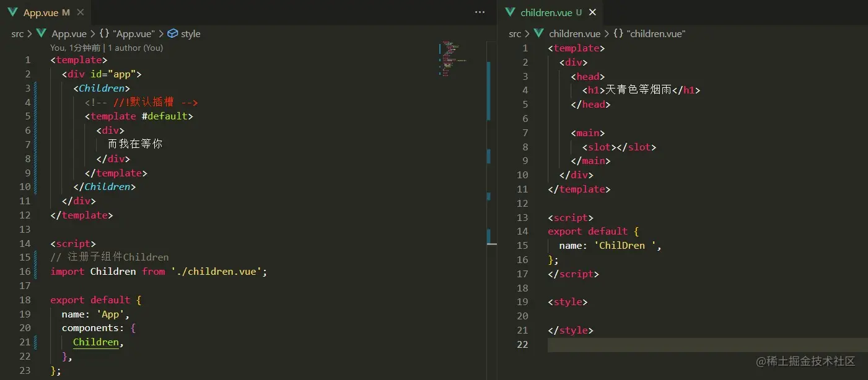Click the minimap in App.vue editor
Screen dimensions: 868x380
pos(454,59)
